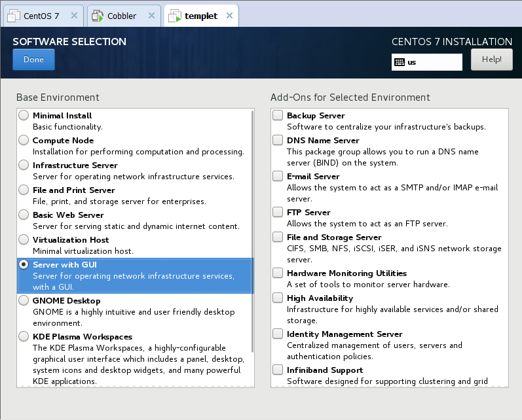Click 'Software to centralize your infrastructure's backups.' text
This screenshot has width=522, height=420.
pyautogui.click(x=386, y=127)
